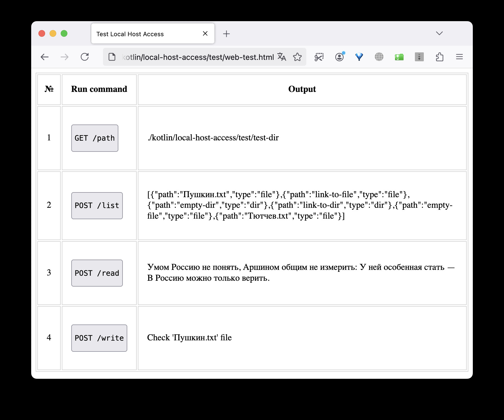The image size is (504, 420).
Task: Navigate back to the previous page
Action: pos(45,57)
